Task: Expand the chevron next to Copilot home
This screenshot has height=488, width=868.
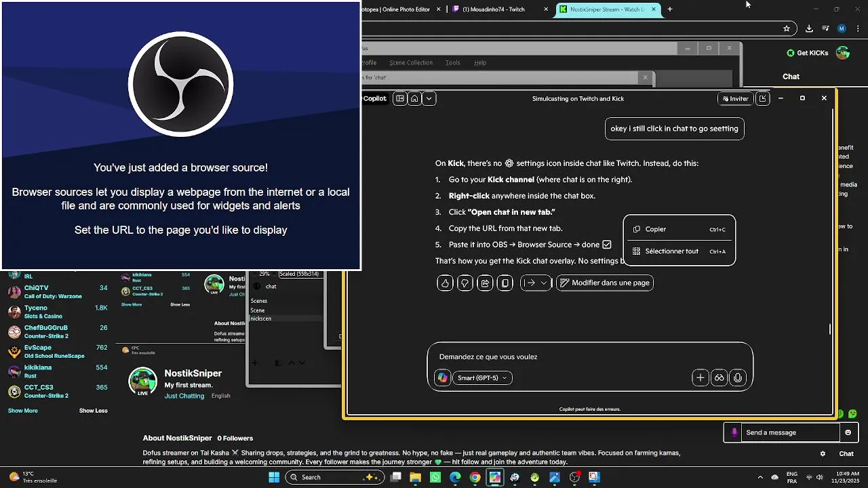Action: coord(429,98)
